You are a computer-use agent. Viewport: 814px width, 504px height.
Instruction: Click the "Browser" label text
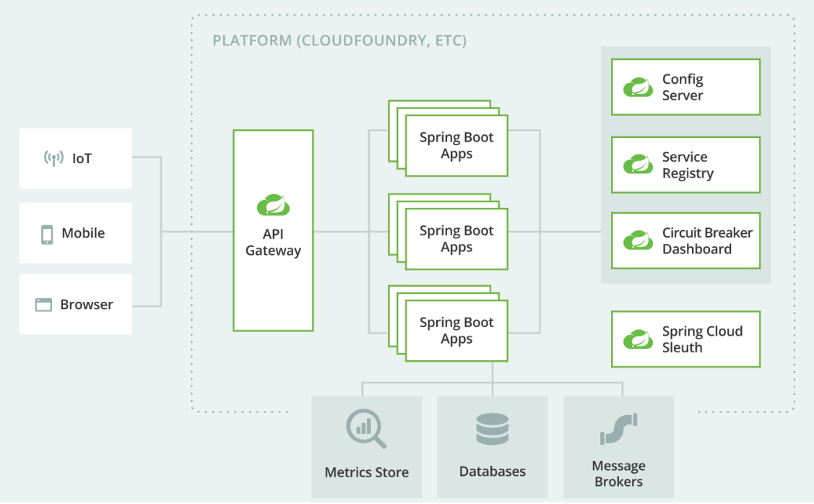pos(87,304)
